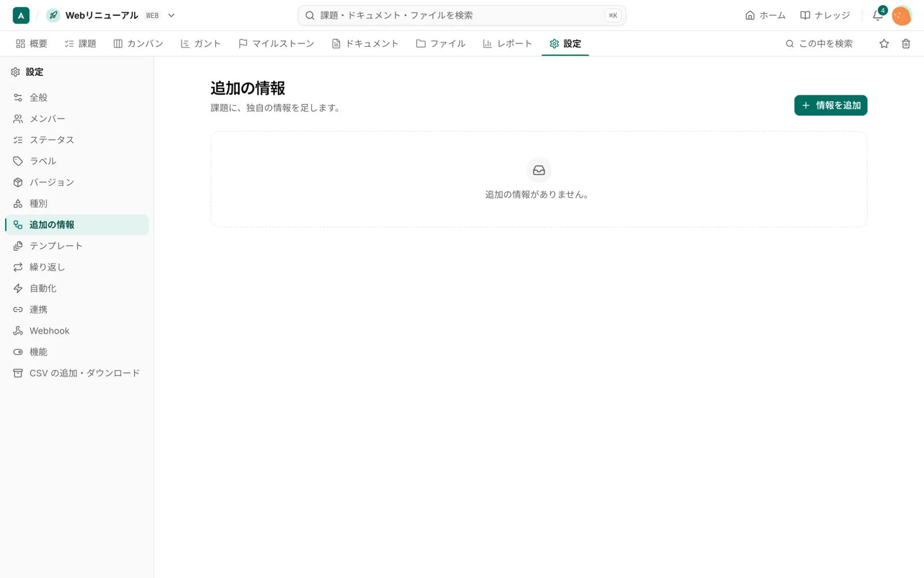Click the trash can delete icon
The image size is (924, 578).
[906, 43]
